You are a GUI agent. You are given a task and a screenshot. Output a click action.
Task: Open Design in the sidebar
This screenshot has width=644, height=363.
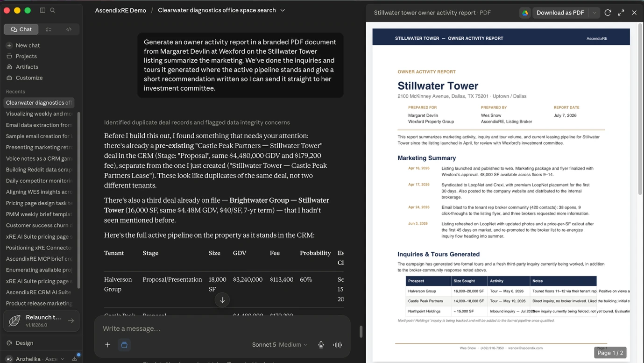24,343
